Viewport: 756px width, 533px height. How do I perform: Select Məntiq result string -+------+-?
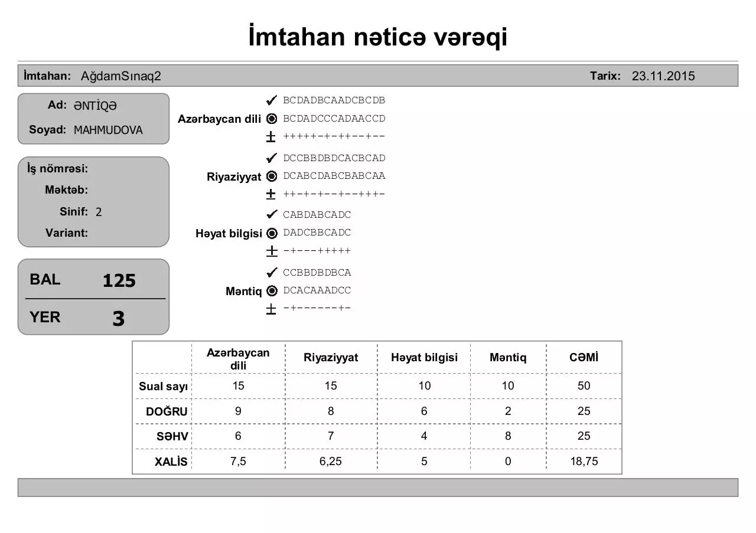coord(317,308)
